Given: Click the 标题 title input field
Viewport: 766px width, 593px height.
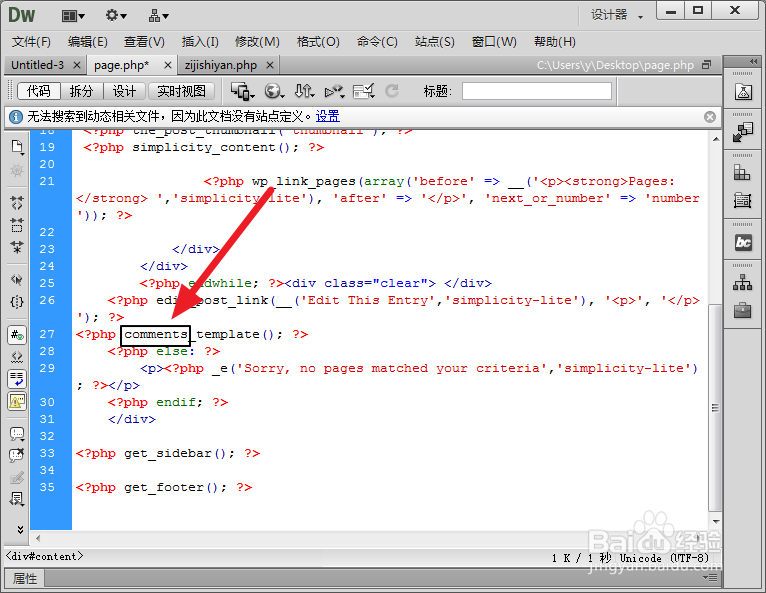Looking at the screenshot, I should (x=536, y=91).
